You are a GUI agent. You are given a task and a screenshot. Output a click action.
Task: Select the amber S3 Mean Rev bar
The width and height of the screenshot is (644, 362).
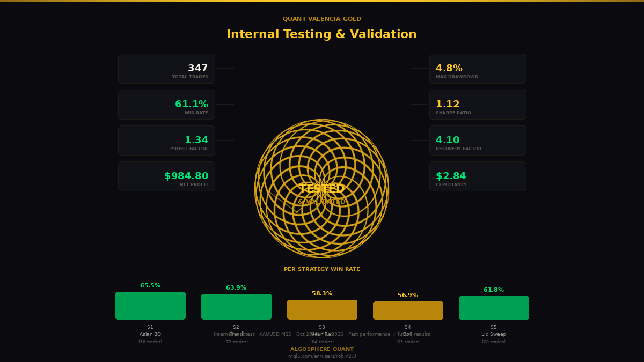coord(322,309)
